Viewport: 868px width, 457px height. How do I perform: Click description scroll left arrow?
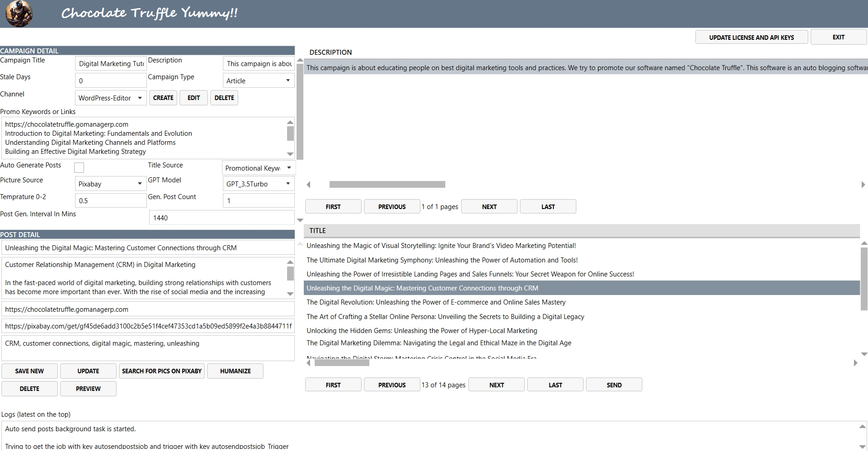pos(309,185)
